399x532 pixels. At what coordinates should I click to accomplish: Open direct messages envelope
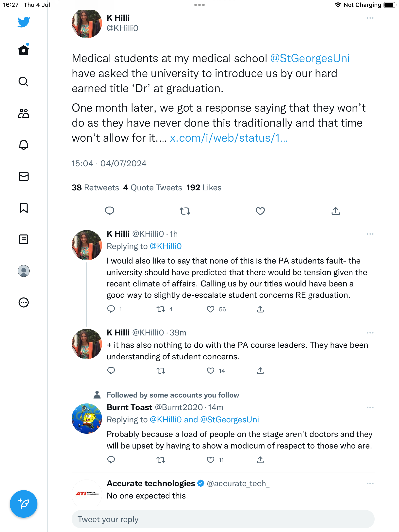24,176
